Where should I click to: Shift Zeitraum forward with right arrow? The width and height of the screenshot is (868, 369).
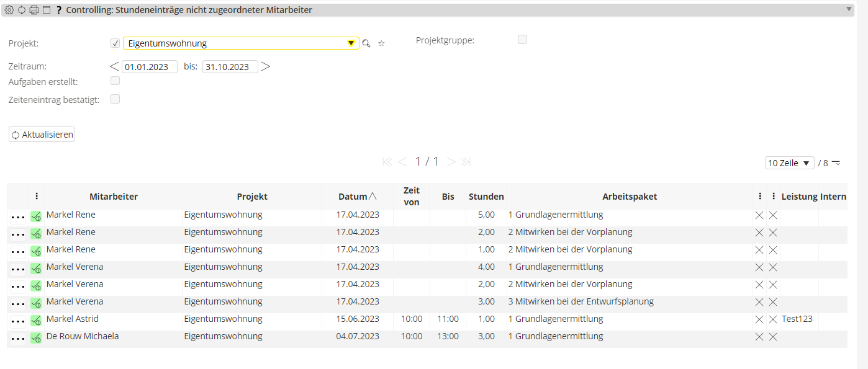click(266, 66)
